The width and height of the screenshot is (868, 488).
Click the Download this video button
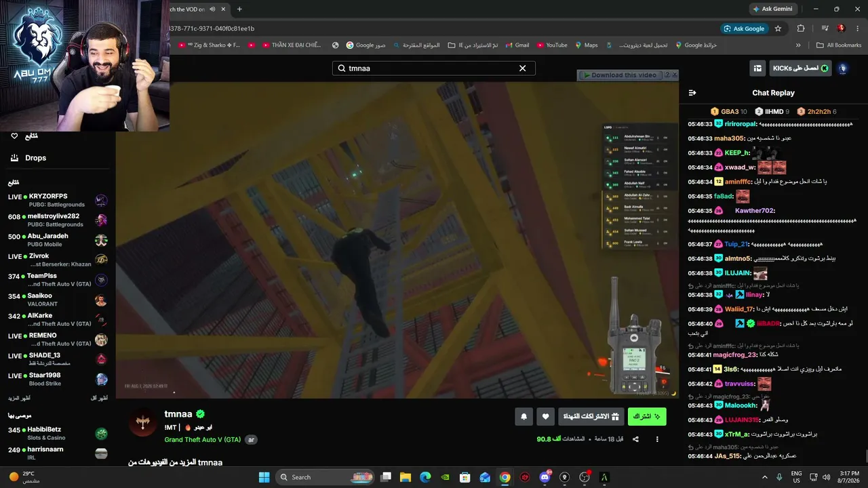pyautogui.click(x=620, y=75)
